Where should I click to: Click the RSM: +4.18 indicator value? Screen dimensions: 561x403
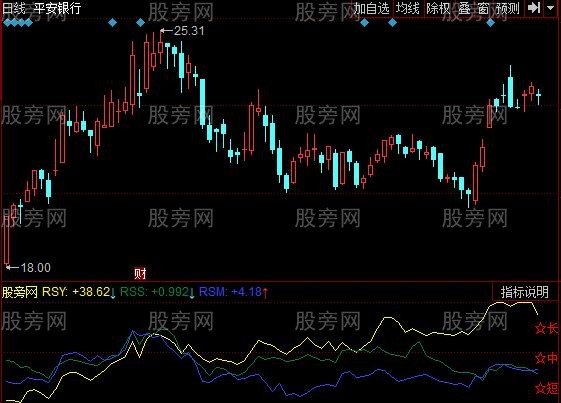pyautogui.click(x=230, y=292)
